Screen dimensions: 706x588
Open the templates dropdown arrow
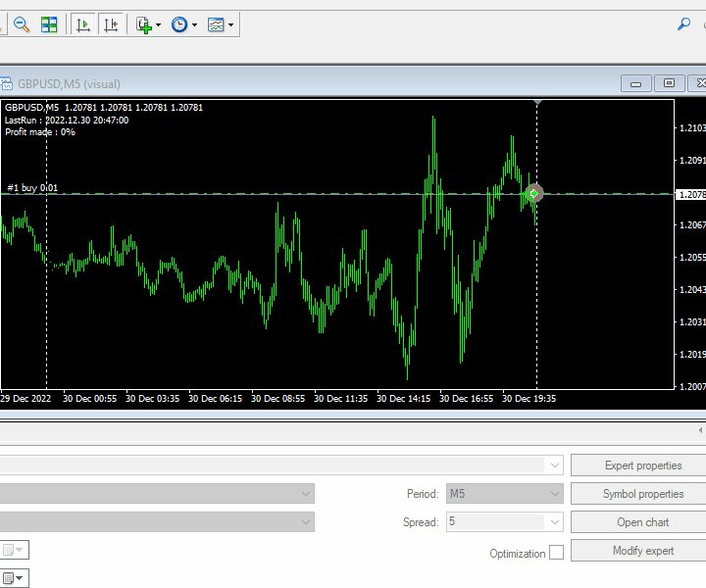coord(230,24)
